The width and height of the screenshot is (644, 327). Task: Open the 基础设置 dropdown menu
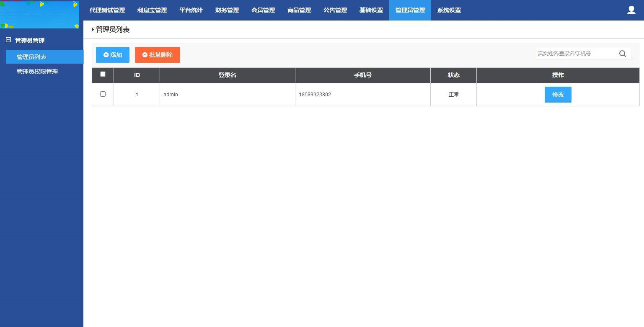371,10
